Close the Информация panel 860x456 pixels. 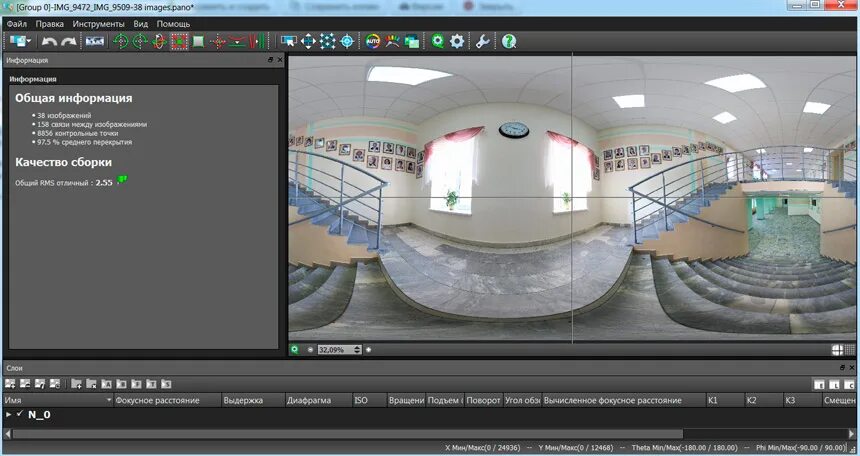point(280,60)
